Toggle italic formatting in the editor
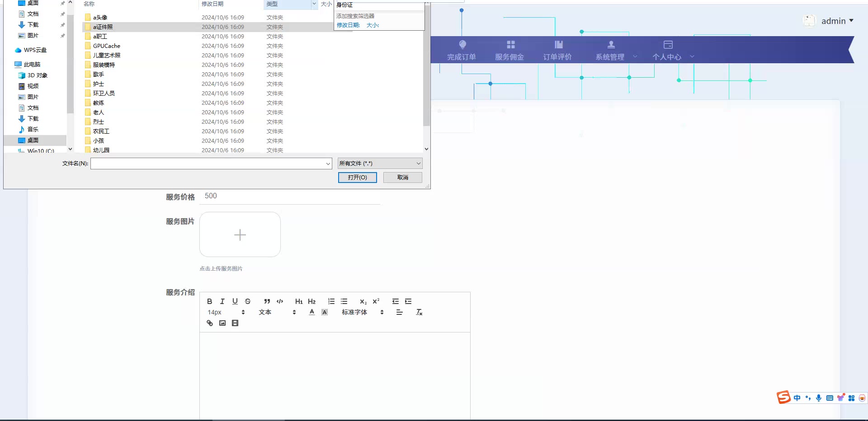 (222, 301)
